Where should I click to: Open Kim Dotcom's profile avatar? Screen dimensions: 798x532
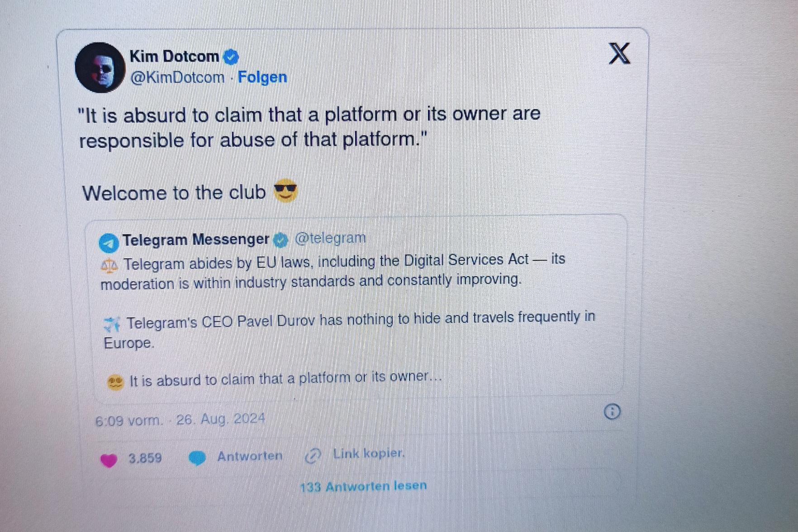(x=100, y=68)
